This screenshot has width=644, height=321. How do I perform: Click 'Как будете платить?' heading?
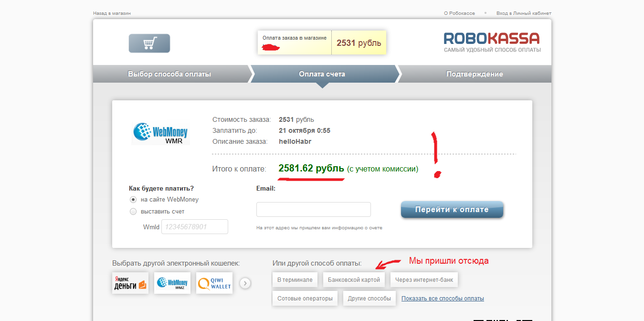click(161, 188)
